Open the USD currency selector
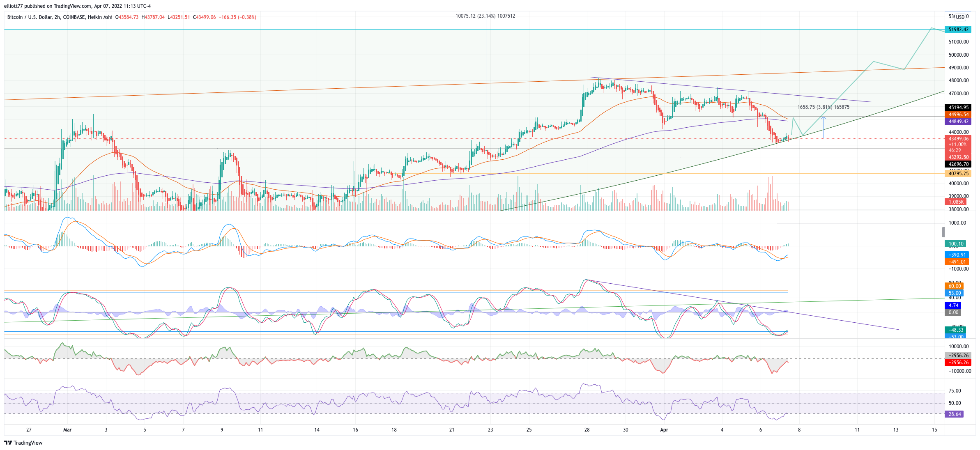This screenshot has width=980, height=450. pyautogui.click(x=960, y=17)
